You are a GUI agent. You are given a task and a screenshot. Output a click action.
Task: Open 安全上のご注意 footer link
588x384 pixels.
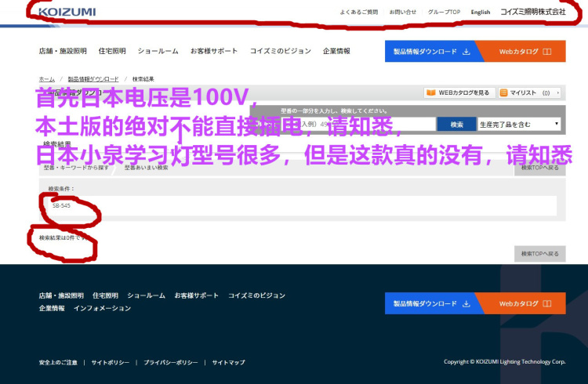pos(58,362)
